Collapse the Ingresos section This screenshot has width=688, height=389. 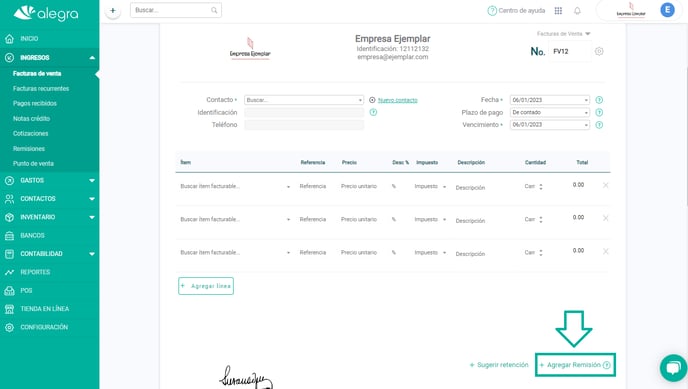(50, 57)
